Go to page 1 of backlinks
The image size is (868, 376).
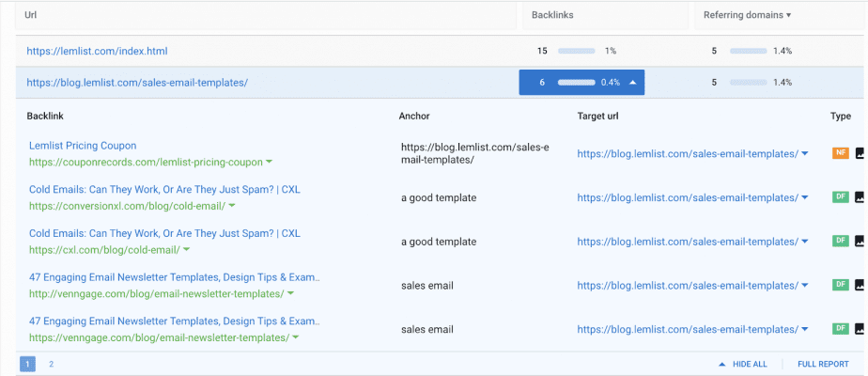point(27,364)
